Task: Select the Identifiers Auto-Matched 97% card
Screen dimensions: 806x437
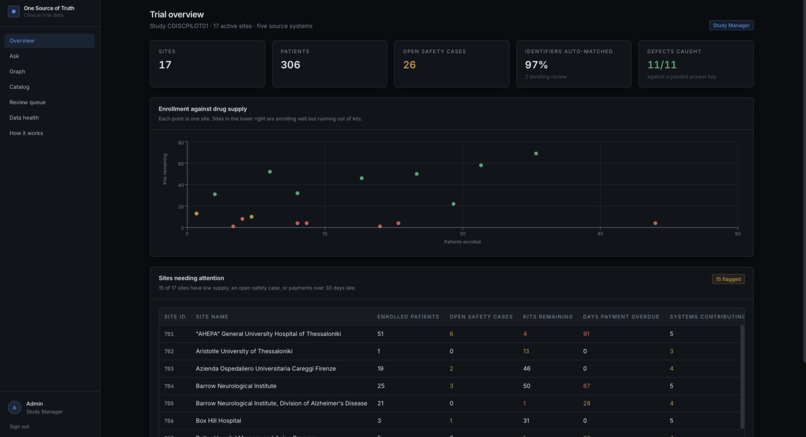Action: pyautogui.click(x=574, y=64)
